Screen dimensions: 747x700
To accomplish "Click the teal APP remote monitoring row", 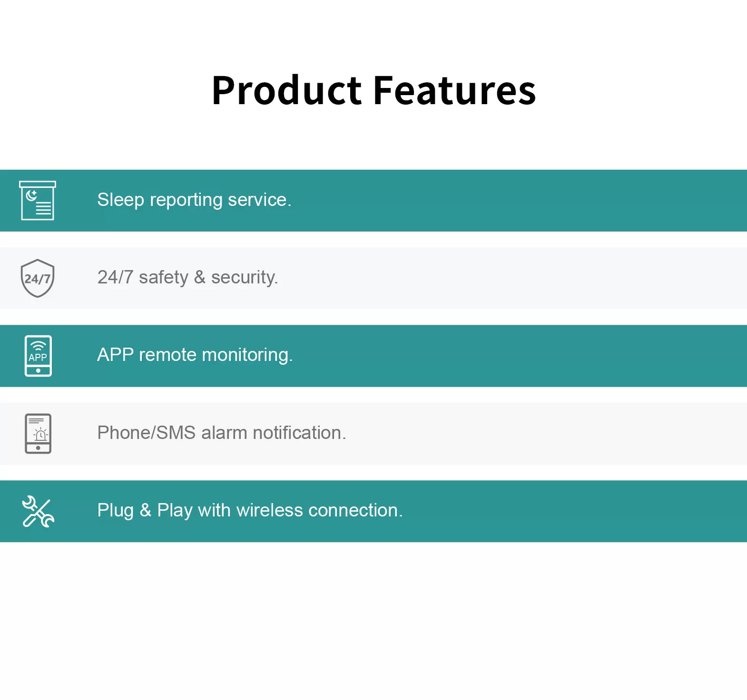I will coord(373,356).
